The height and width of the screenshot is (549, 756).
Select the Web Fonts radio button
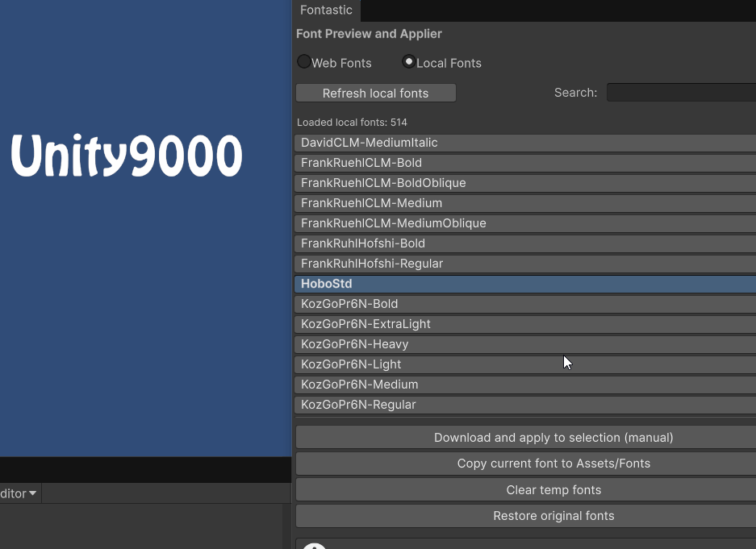pyautogui.click(x=303, y=62)
